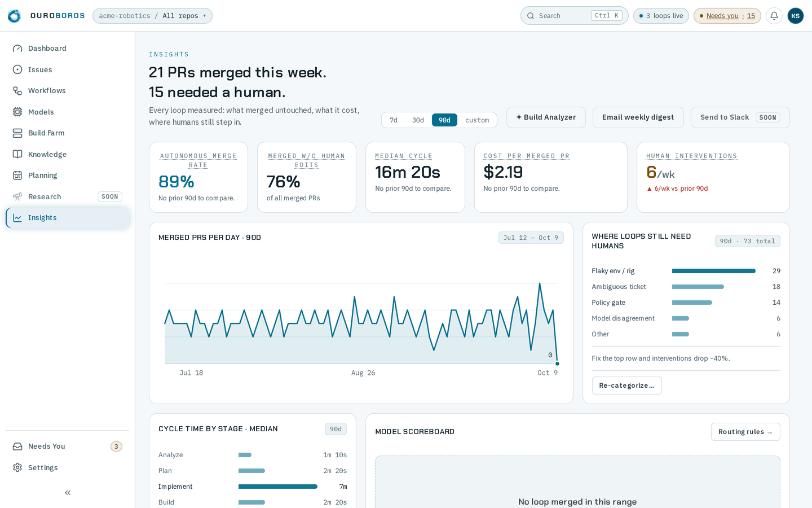Open the Build Farm server icon
This screenshot has height=508, width=812.
(x=17, y=133)
